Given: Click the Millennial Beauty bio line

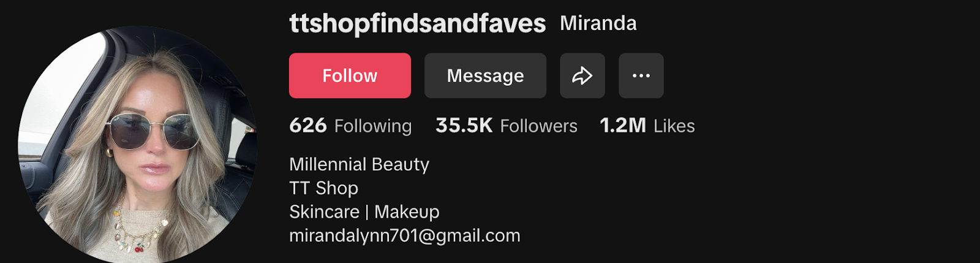Looking at the screenshot, I should pyautogui.click(x=359, y=164).
